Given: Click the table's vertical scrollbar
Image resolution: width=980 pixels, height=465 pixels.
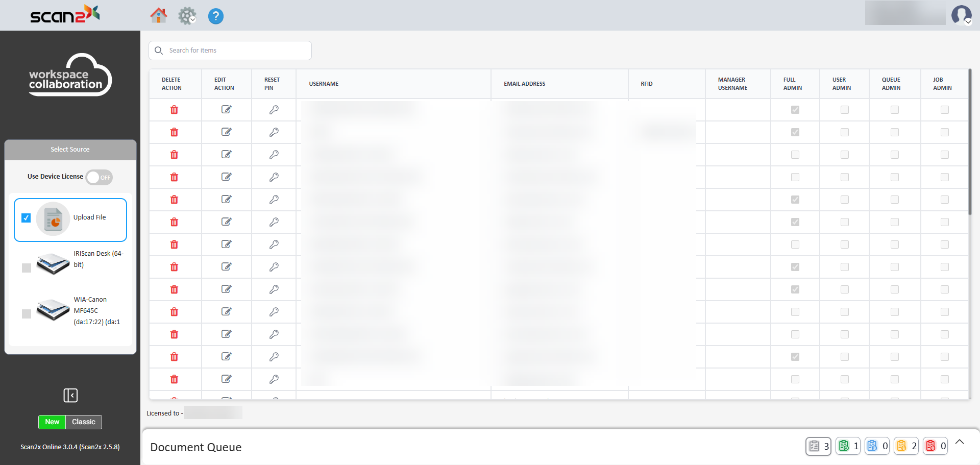Looking at the screenshot, I should (x=969, y=143).
